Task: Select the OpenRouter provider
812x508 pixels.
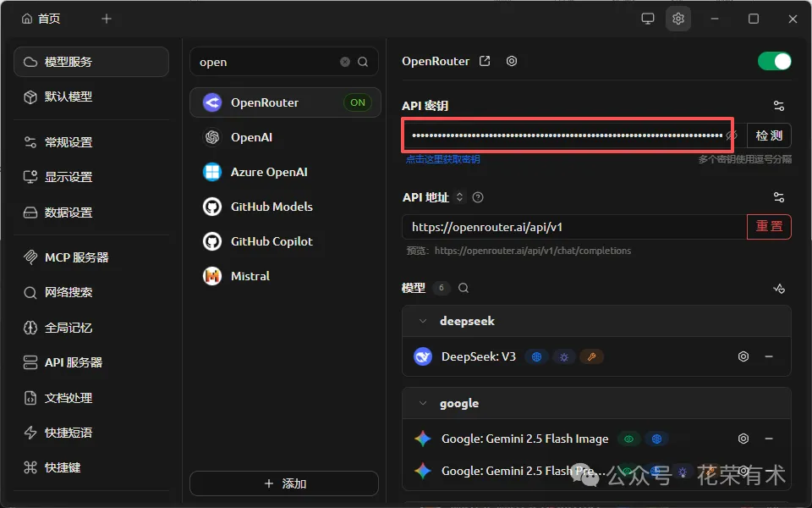Action: pyautogui.click(x=285, y=102)
